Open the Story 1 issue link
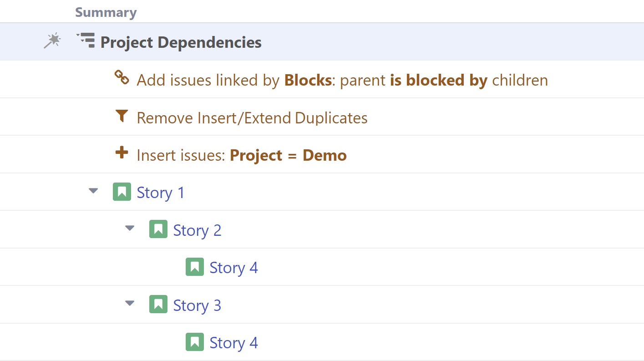The height and width of the screenshot is (361, 644). 161,193
